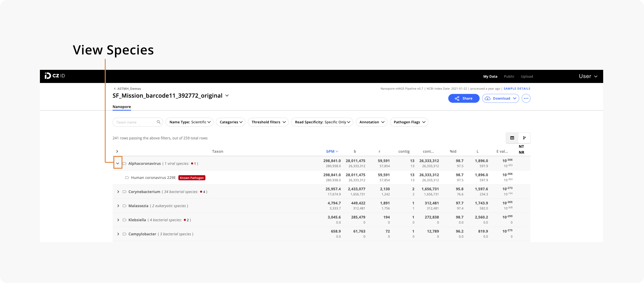644x283 pixels.
Task: Expand the Campylobacter genus row
Action: click(x=118, y=234)
